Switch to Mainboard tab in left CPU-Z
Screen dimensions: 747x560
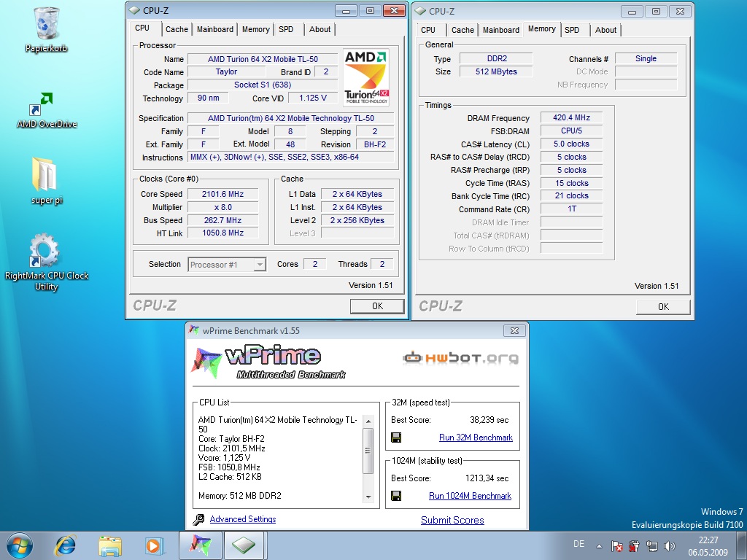click(x=215, y=29)
